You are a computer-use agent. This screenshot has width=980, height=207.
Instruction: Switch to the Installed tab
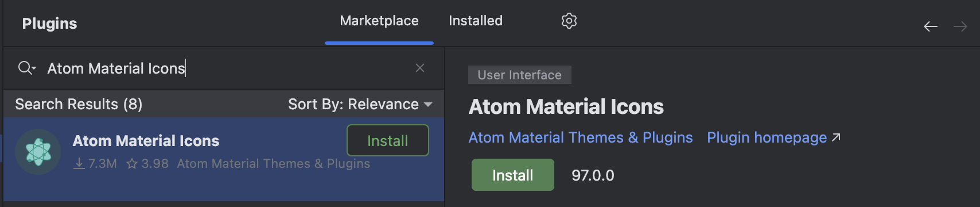476,21
